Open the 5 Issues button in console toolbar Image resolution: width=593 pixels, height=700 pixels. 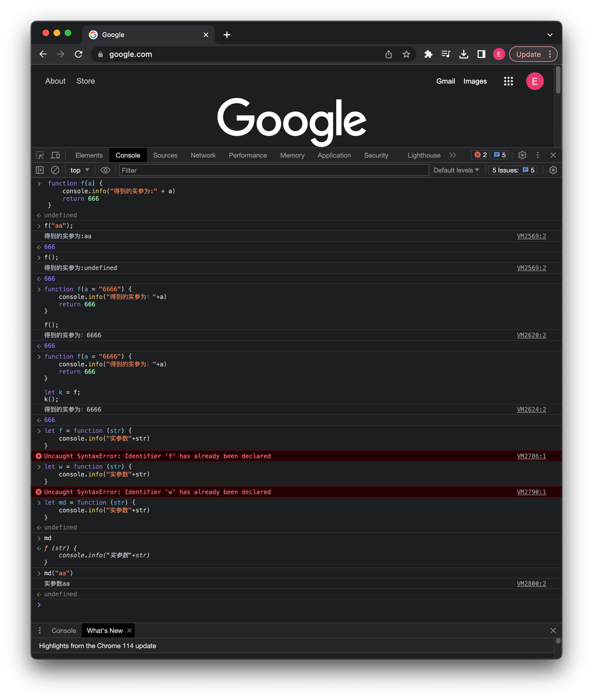pos(513,170)
